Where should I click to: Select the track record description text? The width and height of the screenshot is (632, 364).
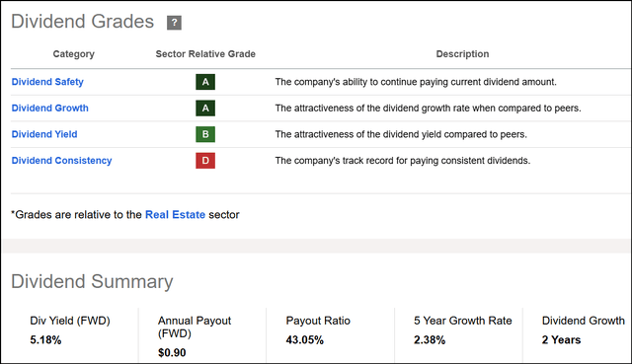tap(403, 160)
